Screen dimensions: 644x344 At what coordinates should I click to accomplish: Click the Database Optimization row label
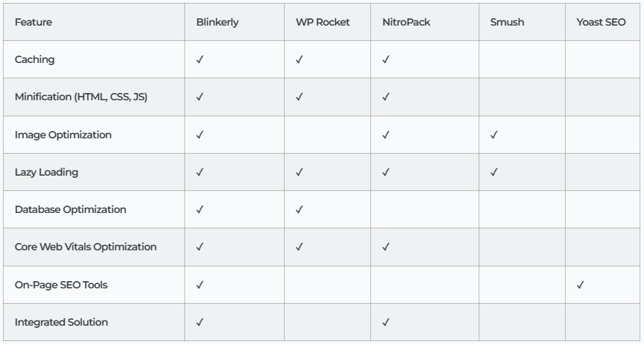70,210
